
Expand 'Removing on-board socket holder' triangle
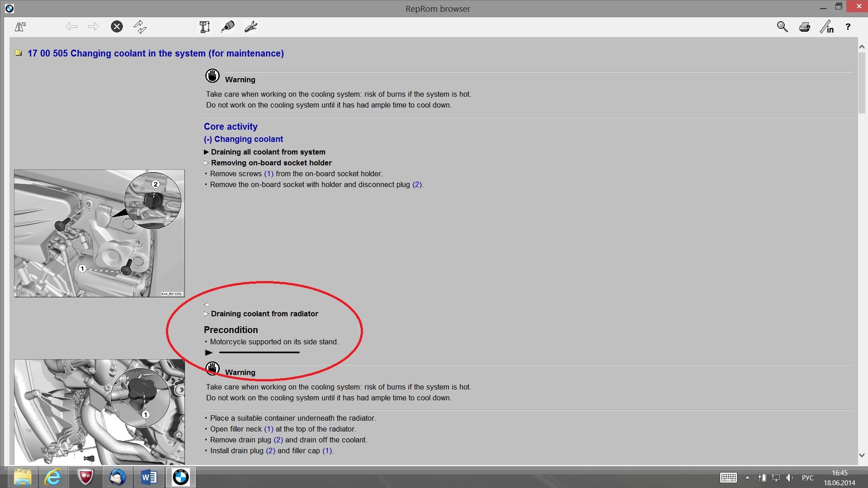click(206, 163)
